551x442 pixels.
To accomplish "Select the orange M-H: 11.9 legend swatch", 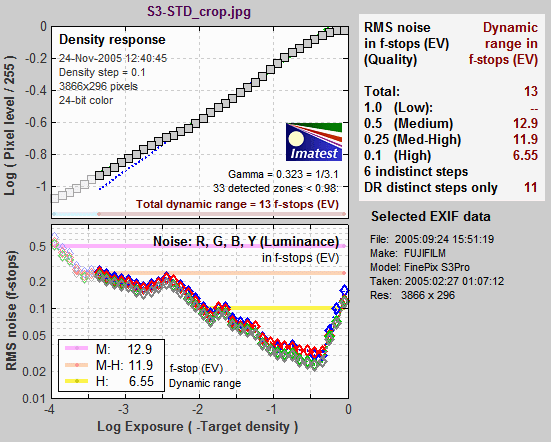I will pyautogui.click(x=76, y=365).
